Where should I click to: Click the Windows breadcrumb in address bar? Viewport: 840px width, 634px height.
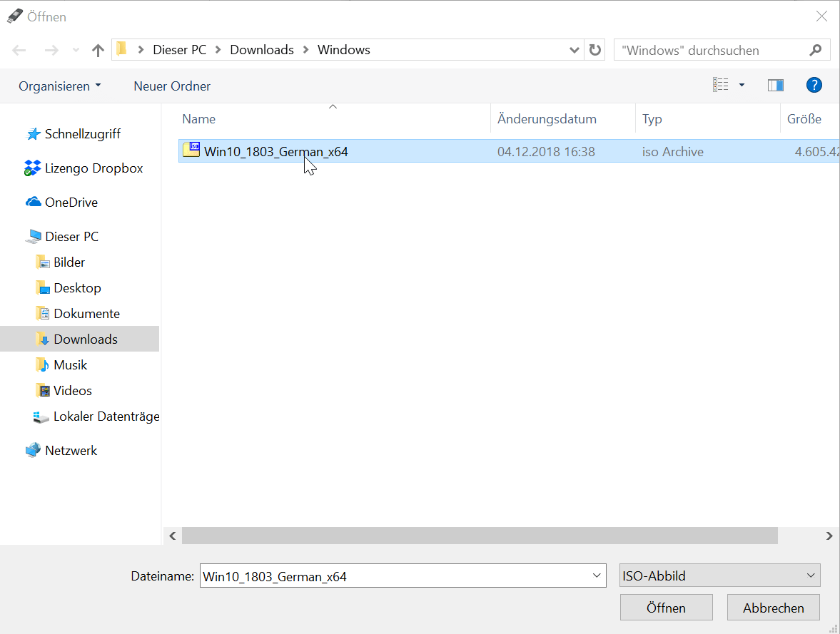click(x=344, y=50)
